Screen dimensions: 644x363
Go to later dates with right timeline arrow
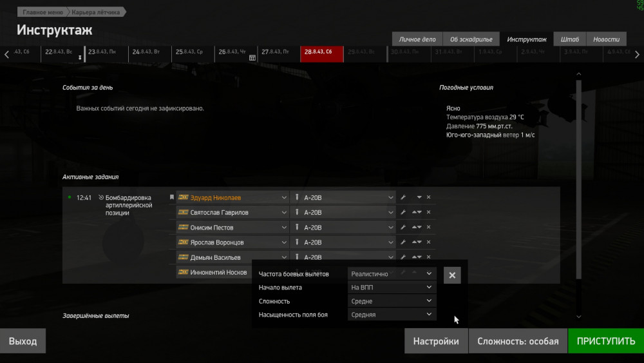tap(637, 54)
